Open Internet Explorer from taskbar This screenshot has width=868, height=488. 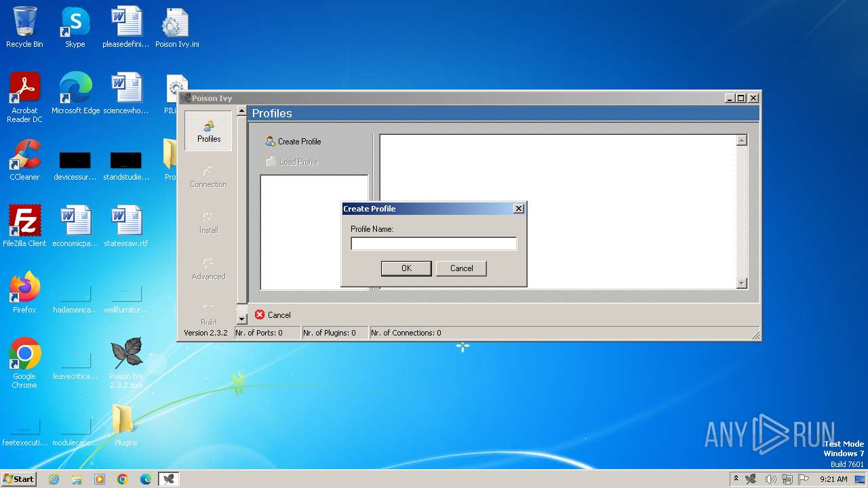click(x=54, y=479)
